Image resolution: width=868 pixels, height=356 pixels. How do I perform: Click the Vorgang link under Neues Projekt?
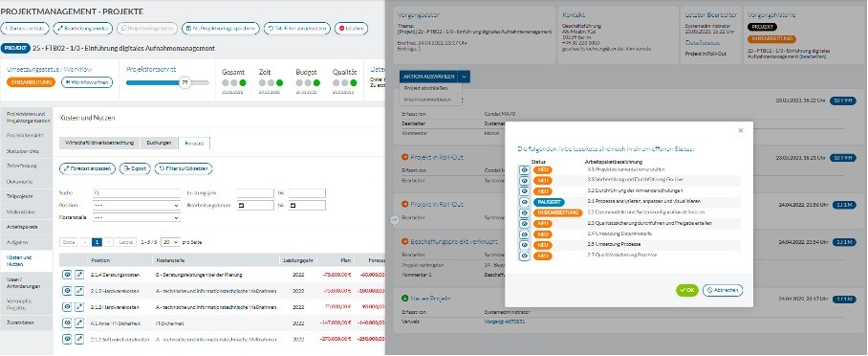505,322
